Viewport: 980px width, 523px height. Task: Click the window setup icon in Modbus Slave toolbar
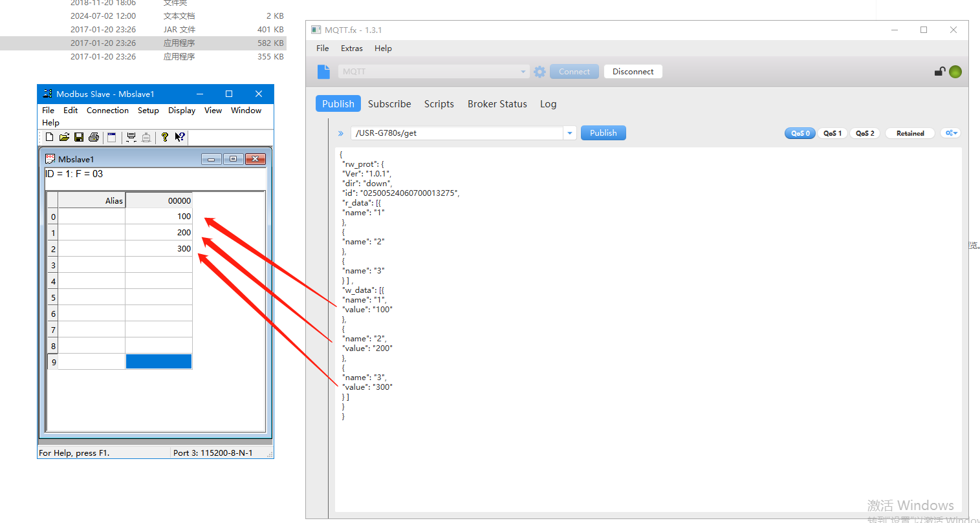click(x=111, y=137)
